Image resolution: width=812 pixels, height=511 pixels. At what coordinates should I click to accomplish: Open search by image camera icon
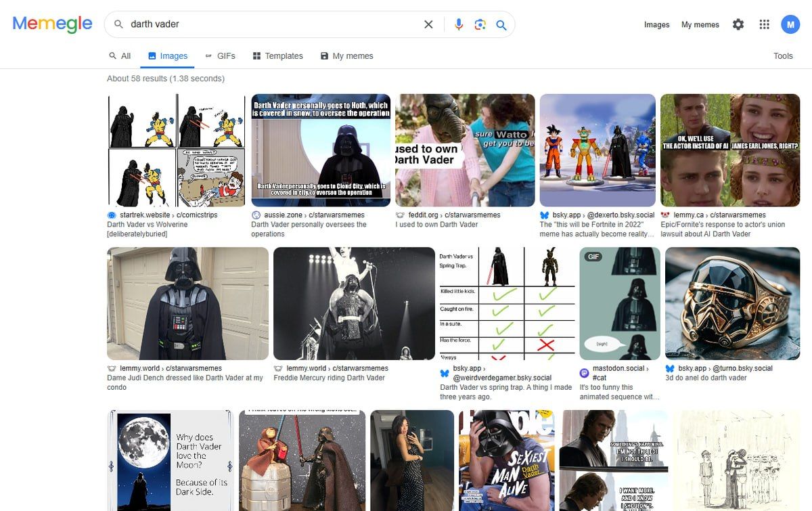pos(480,24)
